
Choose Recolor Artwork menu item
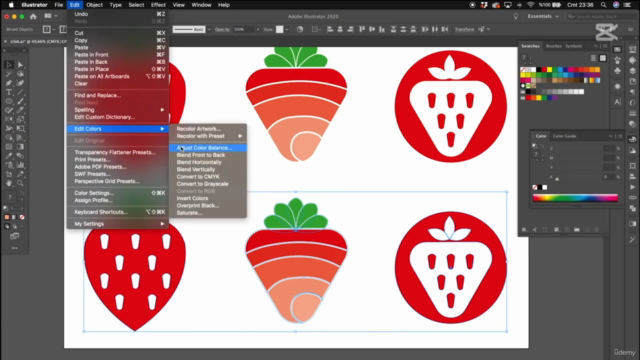pyautogui.click(x=208, y=129)
